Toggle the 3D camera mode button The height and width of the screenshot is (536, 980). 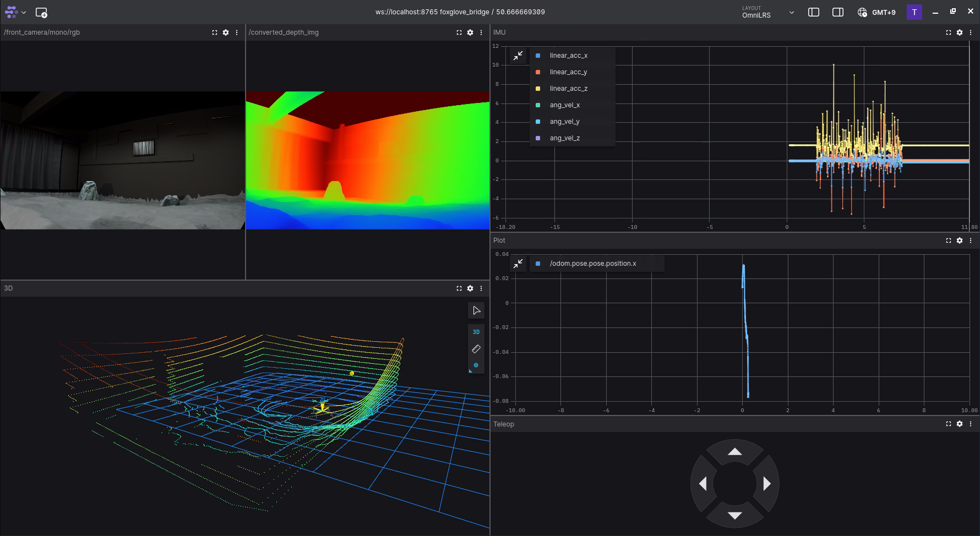476,332
